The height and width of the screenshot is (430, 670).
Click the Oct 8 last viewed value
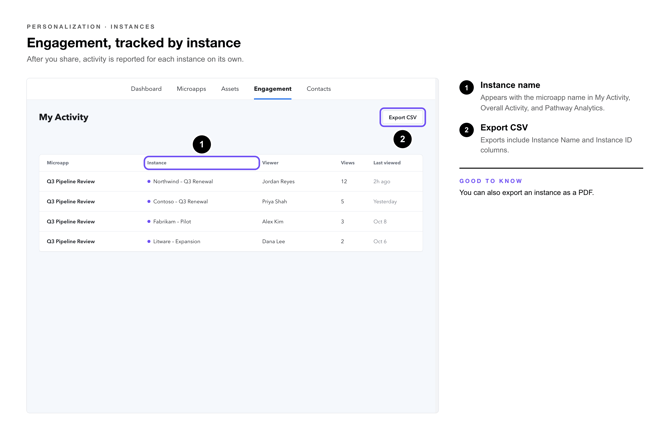(380, 222)
